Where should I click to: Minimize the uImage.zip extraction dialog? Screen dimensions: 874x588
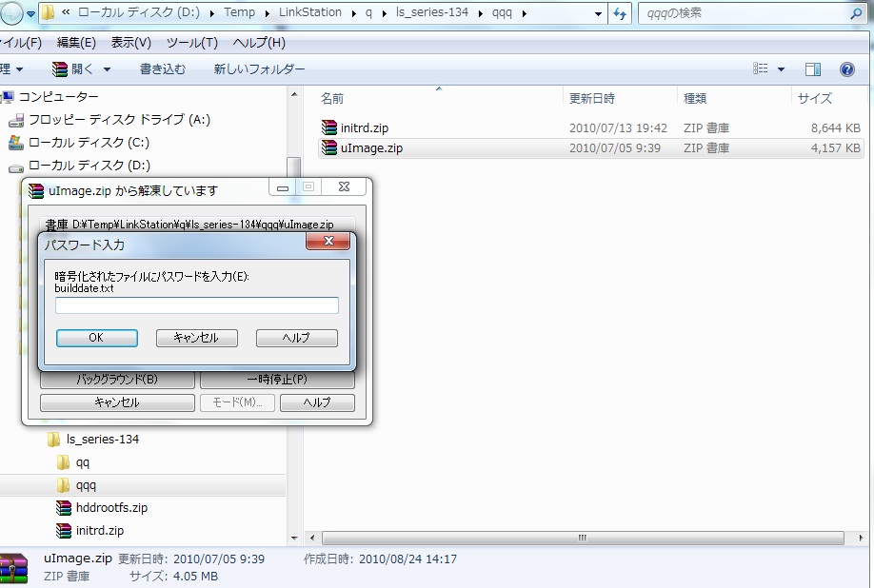(x=283, y=187)
